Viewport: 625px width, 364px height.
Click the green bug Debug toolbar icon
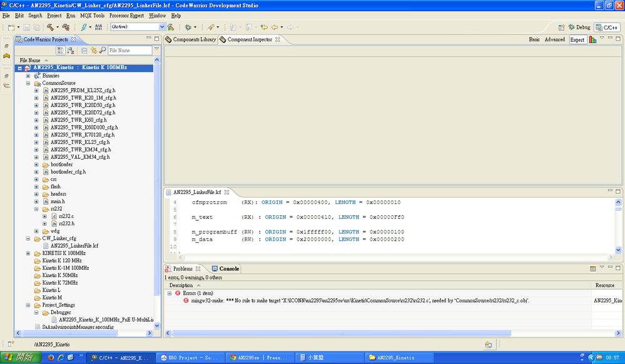point(188,27)
